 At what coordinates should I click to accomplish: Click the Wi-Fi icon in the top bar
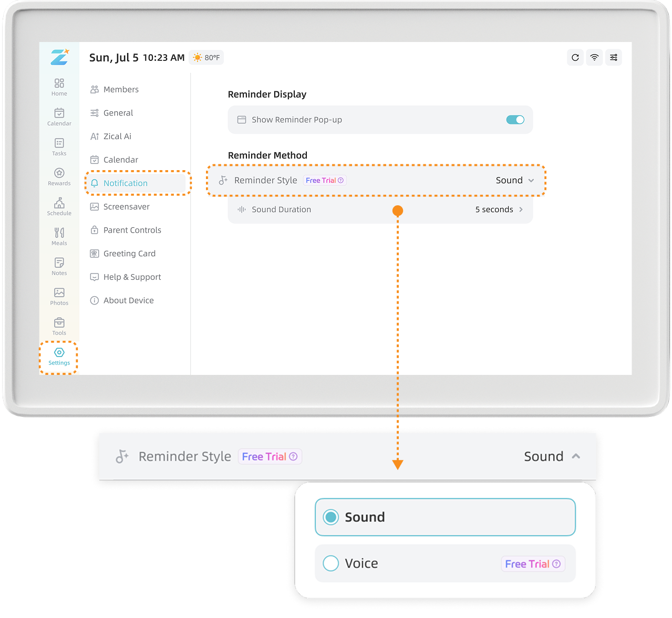[594, 58]
